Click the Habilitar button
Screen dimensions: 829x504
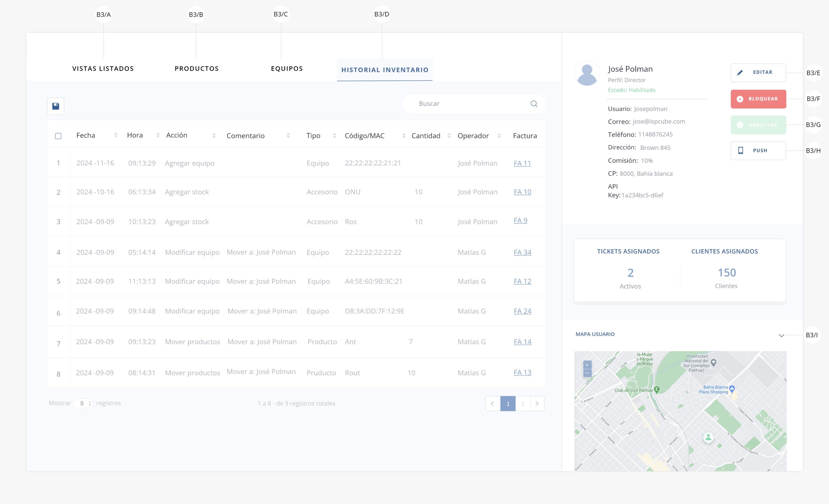tap(758, 125)
